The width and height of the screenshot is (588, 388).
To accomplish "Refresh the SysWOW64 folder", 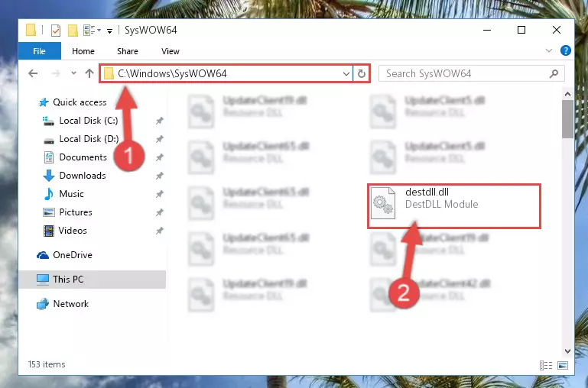I will coord(361,74).
